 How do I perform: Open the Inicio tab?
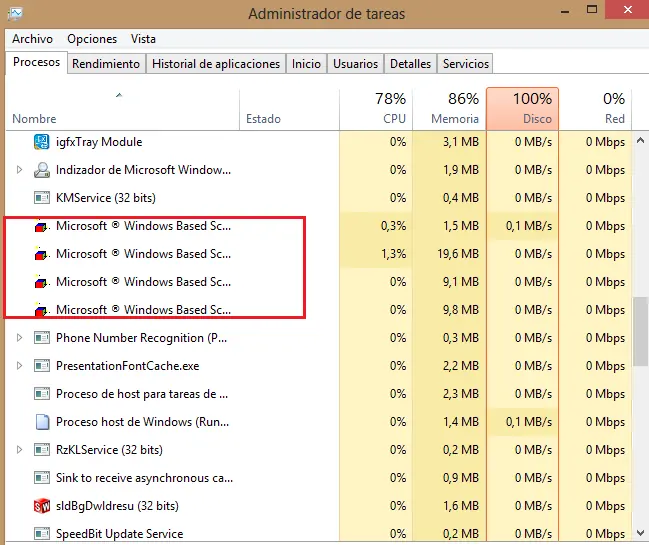coord(306,64)
